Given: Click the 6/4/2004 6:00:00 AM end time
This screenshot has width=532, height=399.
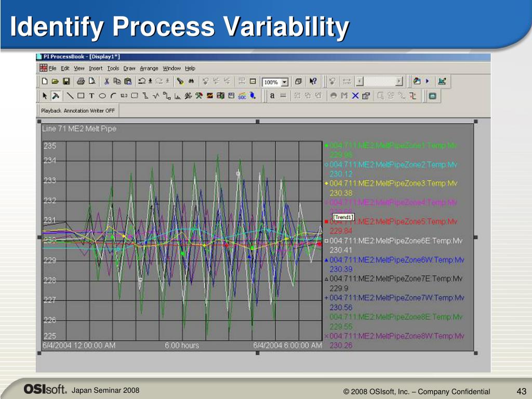Looking at the screenshot, I should [x=287, y=345].
